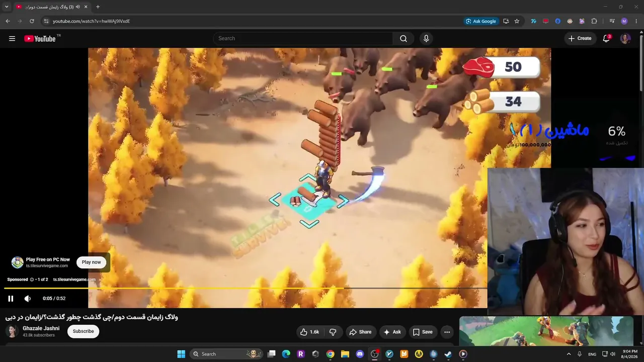This screenshot has height=362, width=644.
Task: Expand the tab search dropdown
Action: pos(7,7)
